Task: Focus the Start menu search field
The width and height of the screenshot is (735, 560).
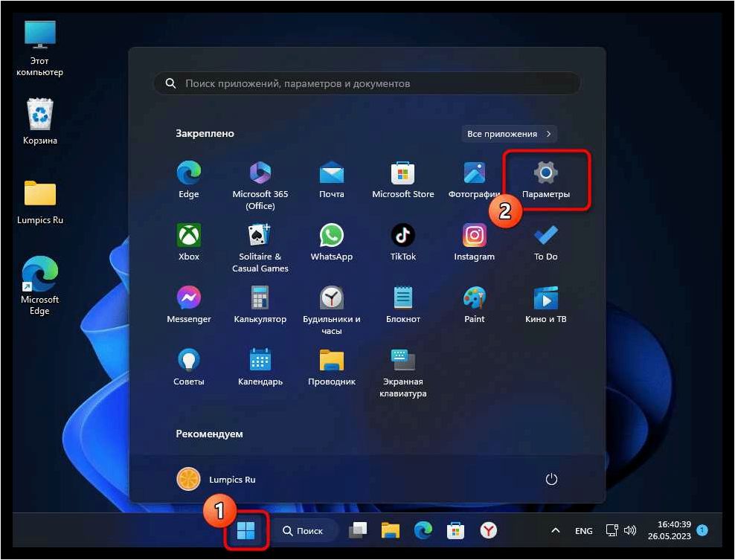Action: pyautogui.click(x=367, y=83)
